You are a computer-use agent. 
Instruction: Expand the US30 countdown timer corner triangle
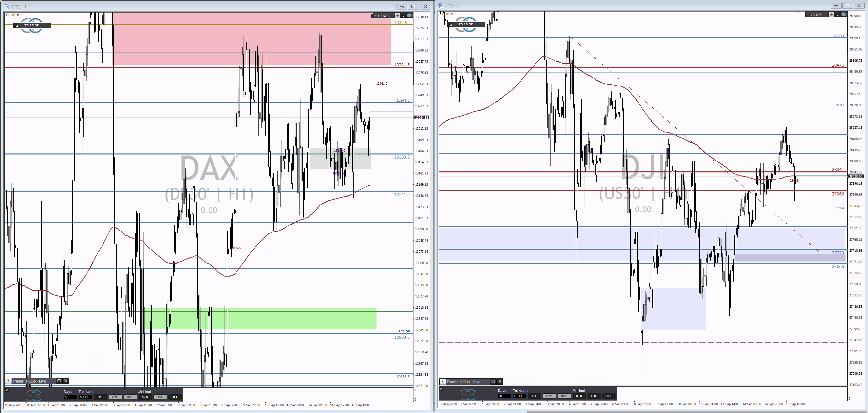451,25
